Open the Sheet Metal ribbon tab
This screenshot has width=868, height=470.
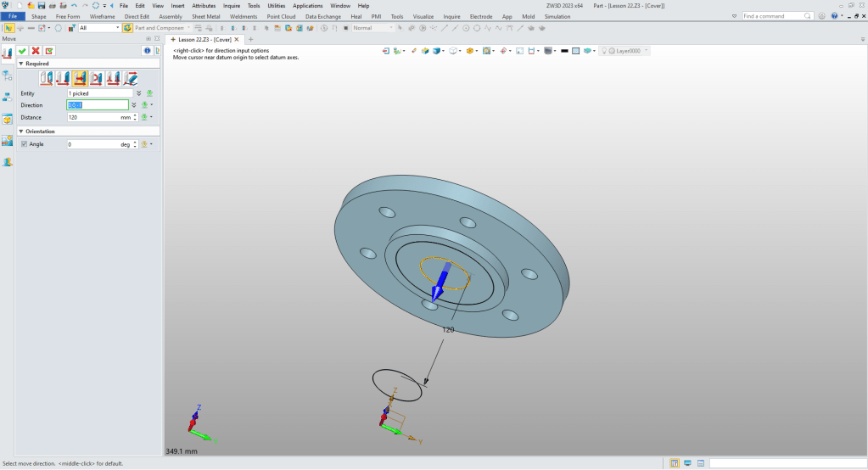pos(205,16)
